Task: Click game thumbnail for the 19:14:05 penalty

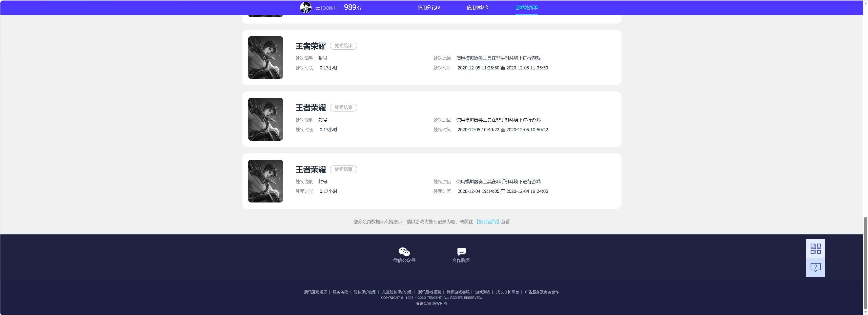Action: (265, 181)
